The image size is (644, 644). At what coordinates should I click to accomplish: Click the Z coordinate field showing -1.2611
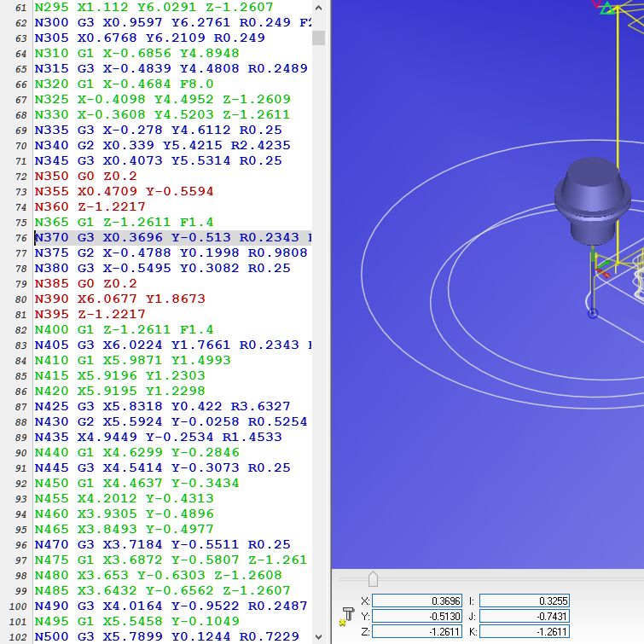tap(417, 631)
